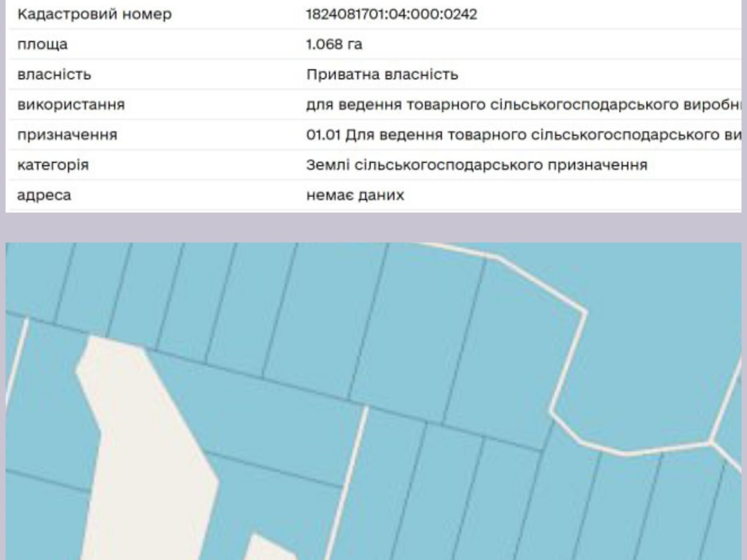This screenshot has width=747, height=560.
Task: Select the cadastral number 1824081701:04:000:0242
Action: click(x=391, y=14)
